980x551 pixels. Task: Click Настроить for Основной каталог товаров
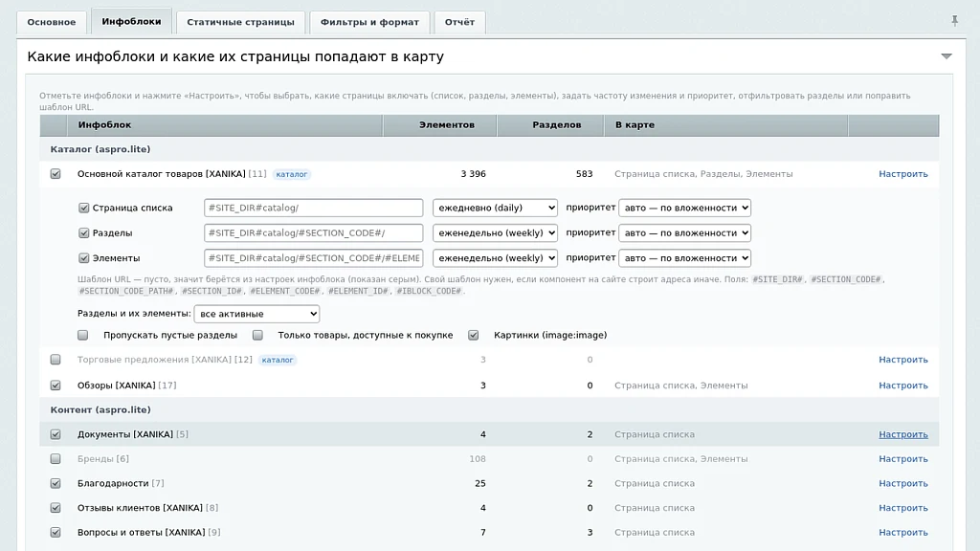(903, 174)
